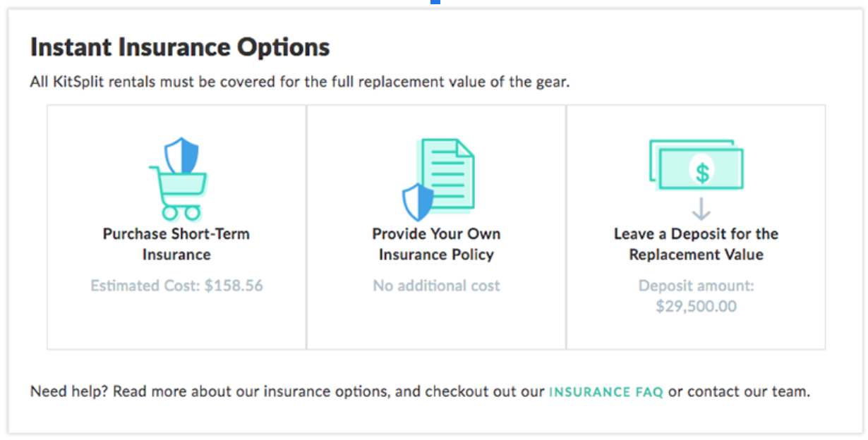868x440 pixels.
Task: Click the dollar sign on the bill
Action: [701, 172]
